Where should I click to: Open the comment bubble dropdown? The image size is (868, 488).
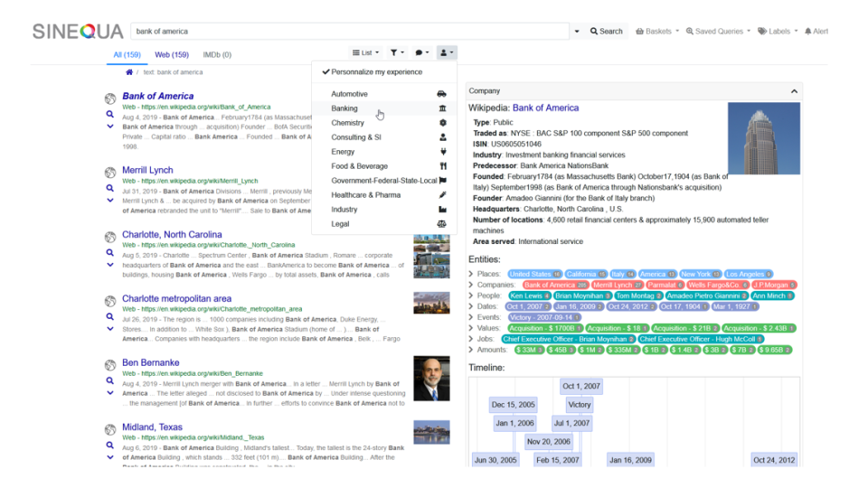pos(422,52)
